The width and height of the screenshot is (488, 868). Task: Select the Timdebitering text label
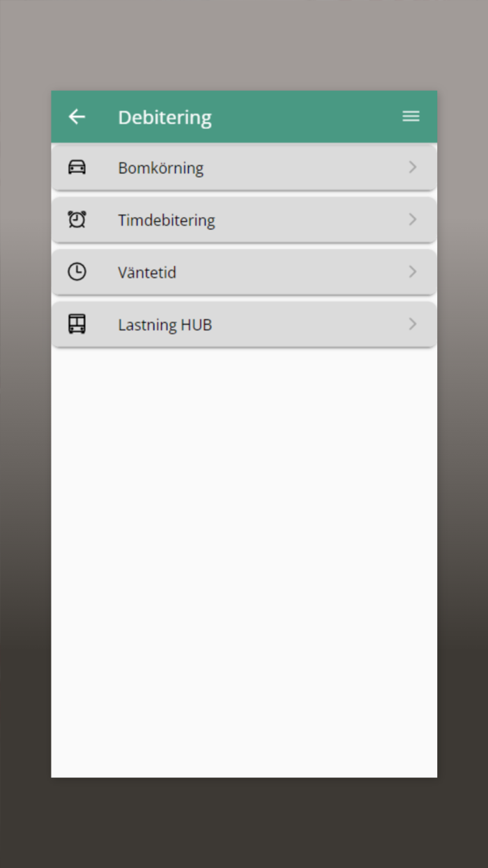coord(167,220)
